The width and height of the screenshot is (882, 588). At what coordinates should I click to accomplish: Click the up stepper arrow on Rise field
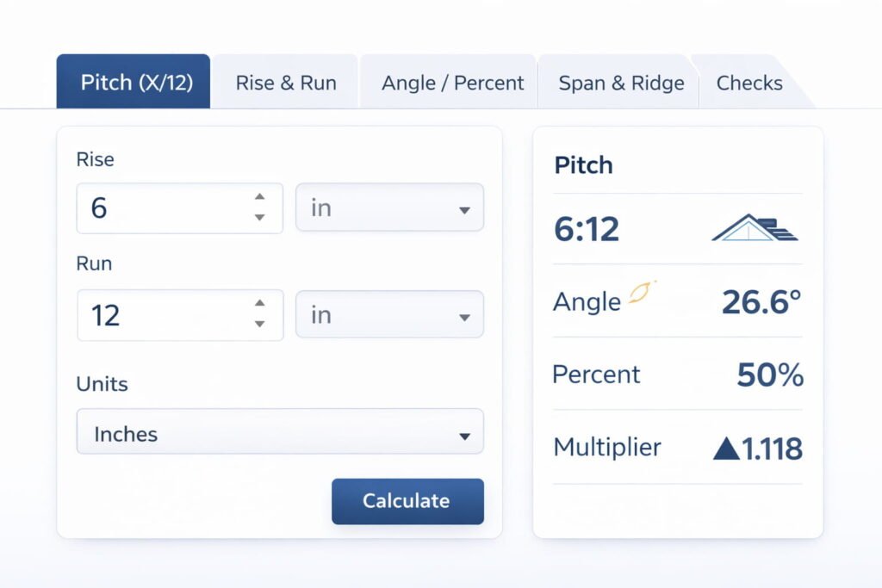[260, 198]
